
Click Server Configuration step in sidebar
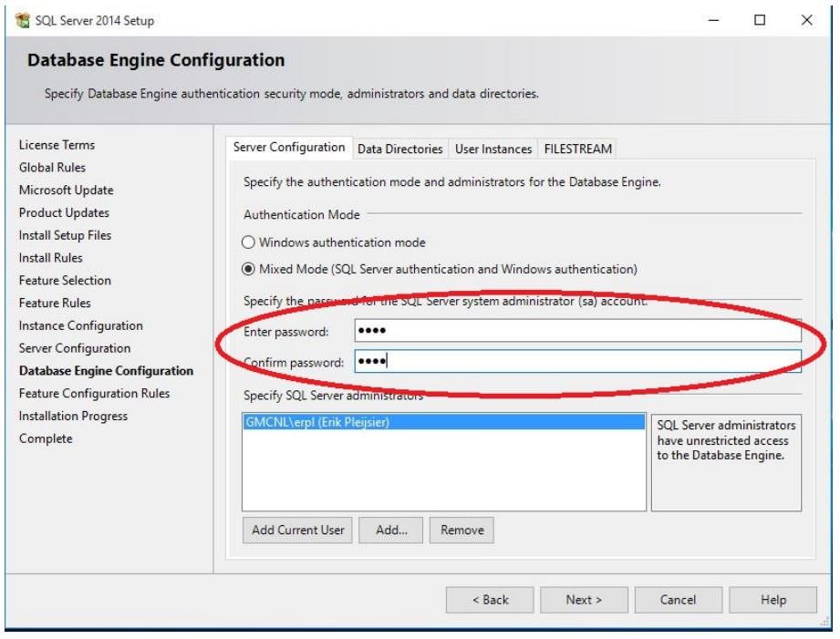(75, 348)
